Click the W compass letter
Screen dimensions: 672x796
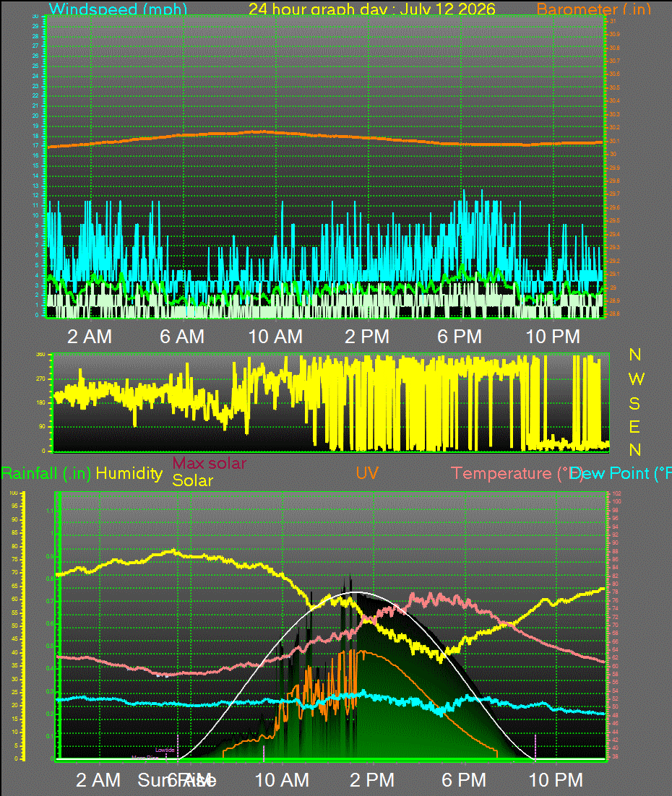tap(637, 378)
